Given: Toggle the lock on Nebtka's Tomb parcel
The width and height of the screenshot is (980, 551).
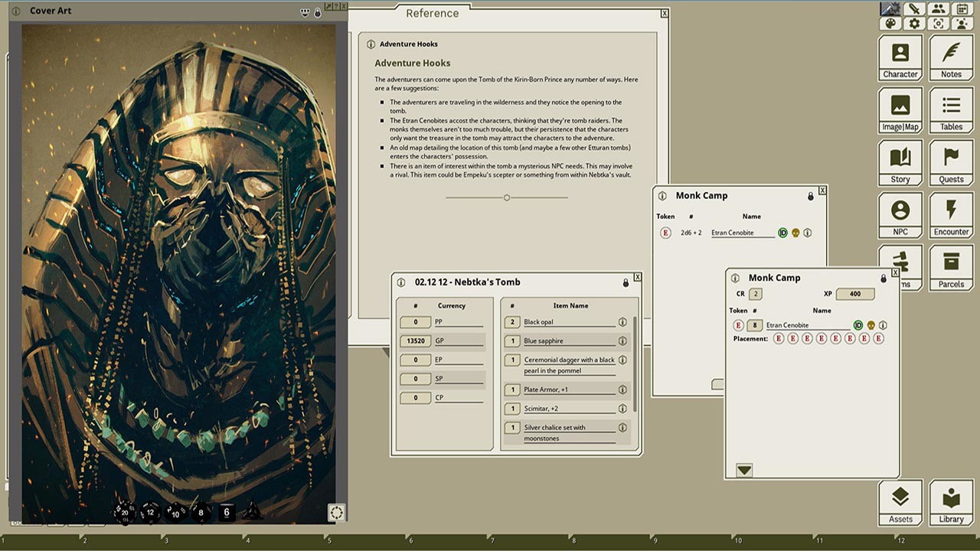Looking at the screenshot, I should tap(626, 282).
